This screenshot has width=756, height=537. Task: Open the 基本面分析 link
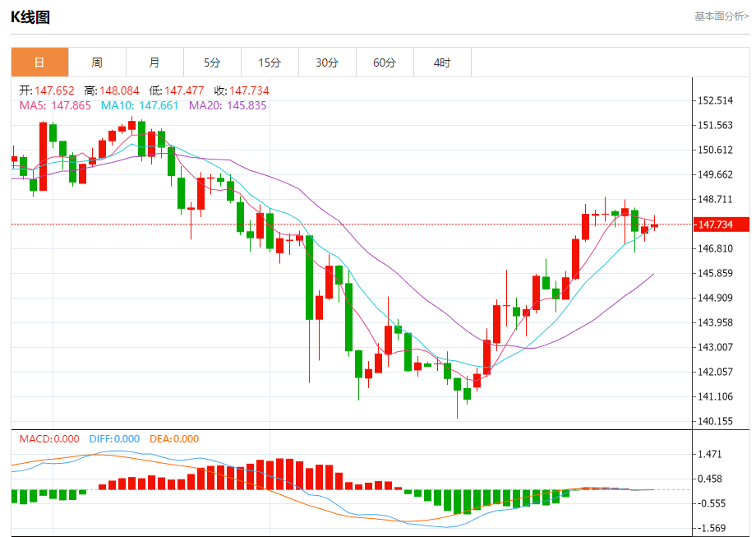point(721,16)
